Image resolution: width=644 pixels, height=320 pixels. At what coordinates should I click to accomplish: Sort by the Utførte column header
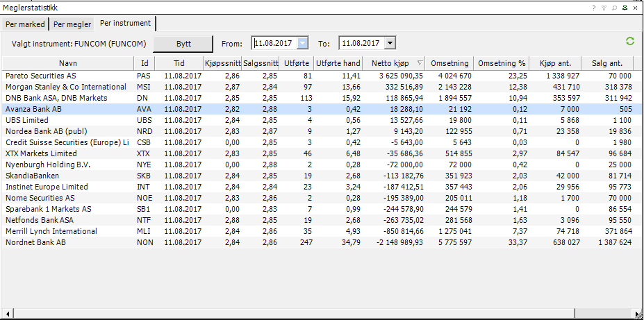click(x=297, y=63)
